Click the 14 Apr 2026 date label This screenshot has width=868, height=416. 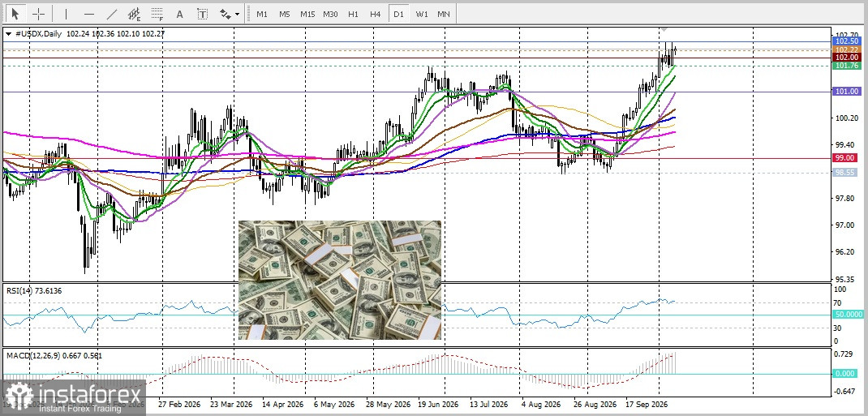(283, 405)
